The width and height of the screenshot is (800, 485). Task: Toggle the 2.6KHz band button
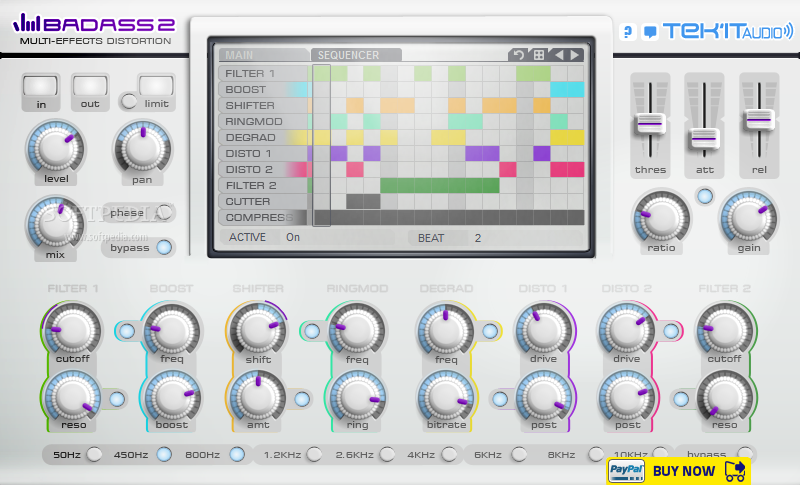pos(387,454)
